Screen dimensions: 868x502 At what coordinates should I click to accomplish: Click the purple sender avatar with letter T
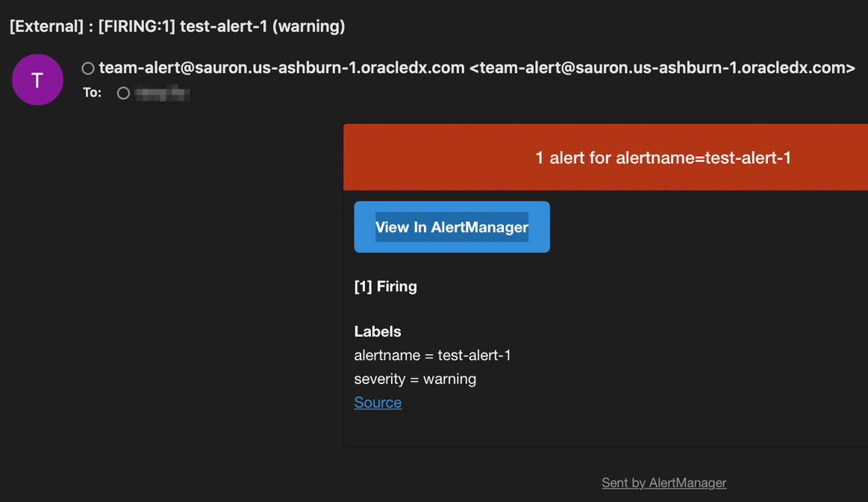click(37, 79)
